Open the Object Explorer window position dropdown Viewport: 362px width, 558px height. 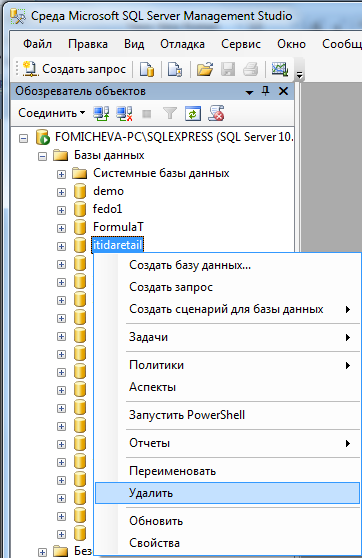click(x=250, y=92)
